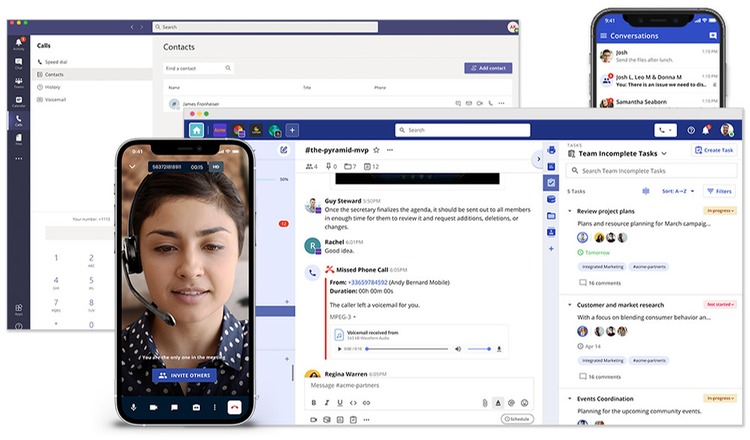Click the Find a contact field

(x=198, y=68)
